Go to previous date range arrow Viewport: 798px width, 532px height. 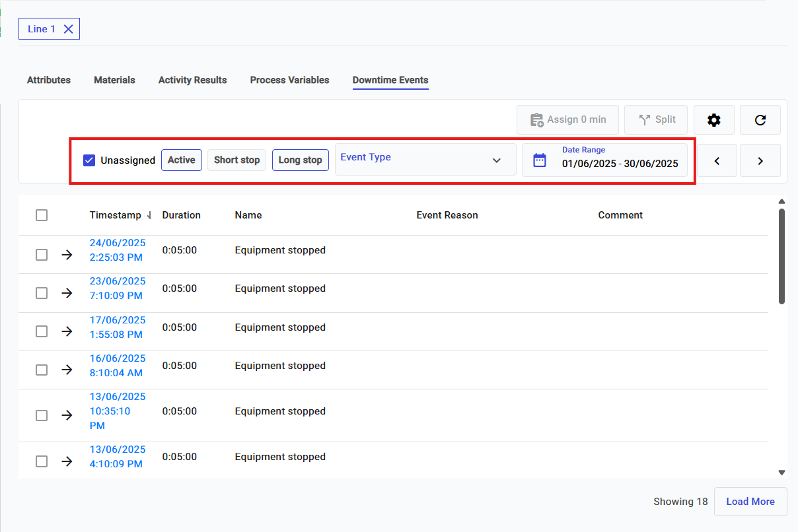click(716, 160)
